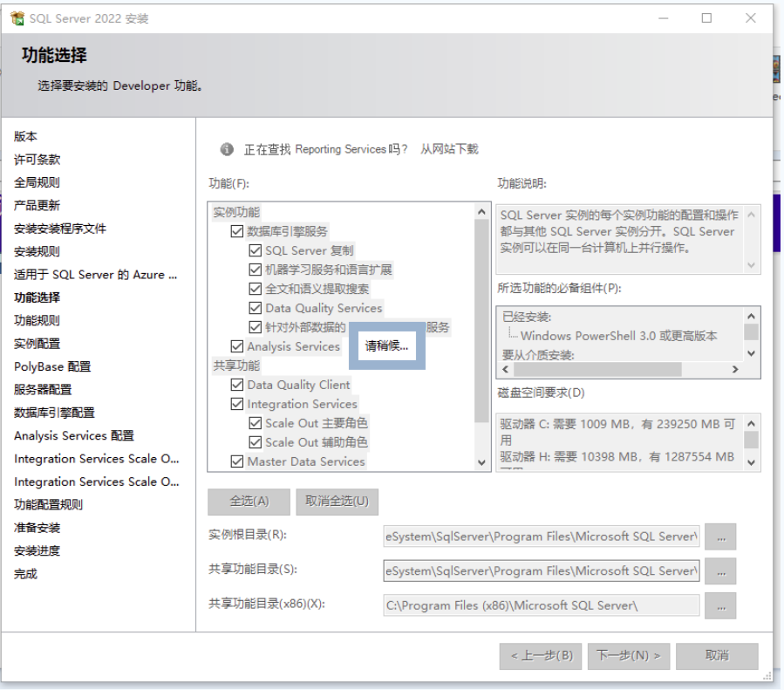Select 全局规则 step in sidebar
Viewport: 784px width, 690px height.
tap(37, 182)
